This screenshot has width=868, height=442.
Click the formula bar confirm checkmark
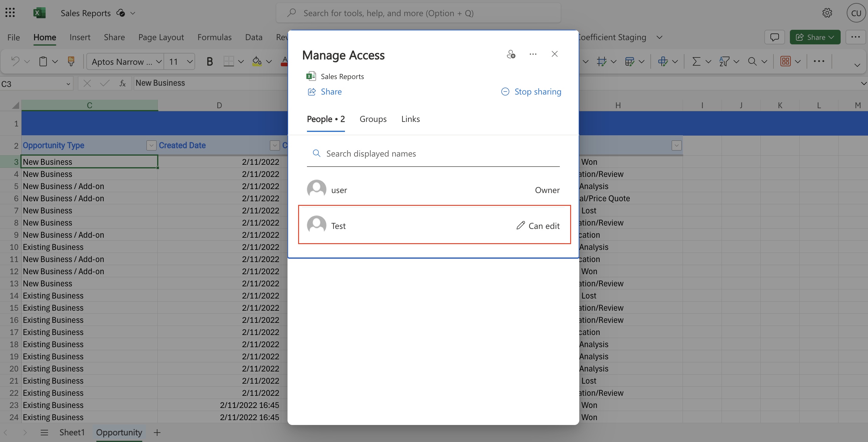(105, 83)
